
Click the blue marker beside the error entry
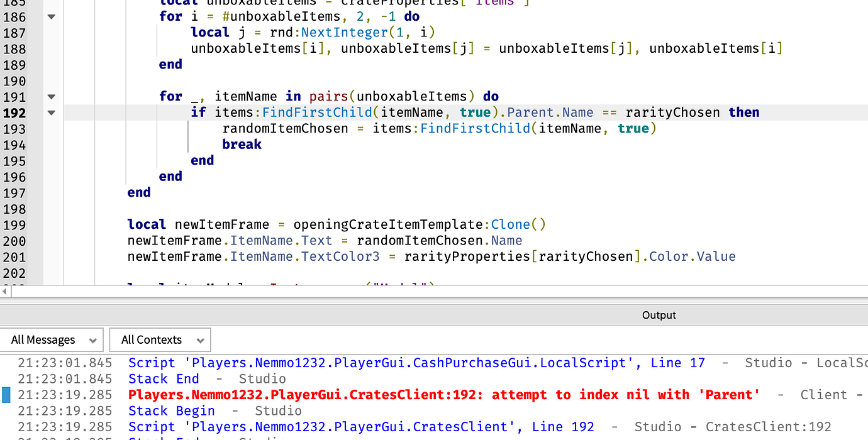6,394
